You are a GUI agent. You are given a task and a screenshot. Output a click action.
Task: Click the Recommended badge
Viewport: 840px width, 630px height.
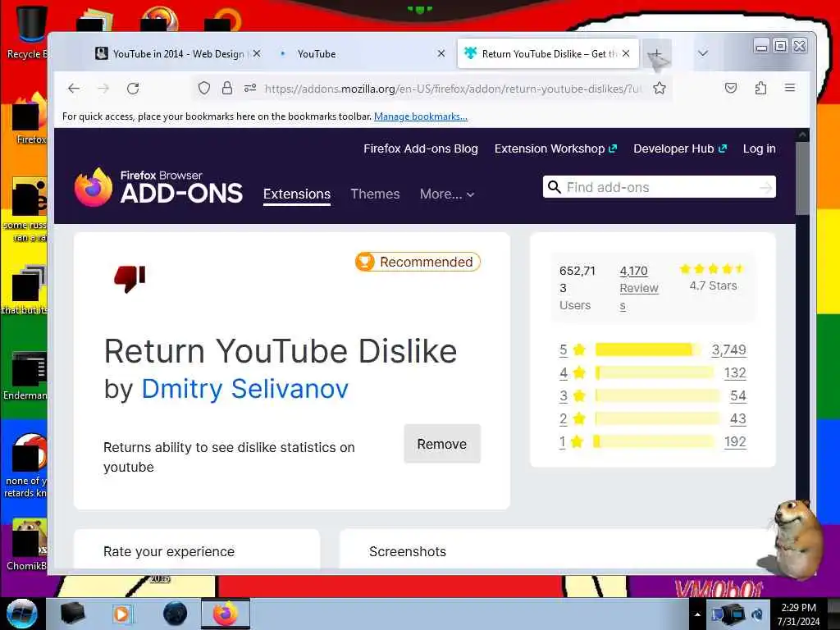click(x=418, y=262)
